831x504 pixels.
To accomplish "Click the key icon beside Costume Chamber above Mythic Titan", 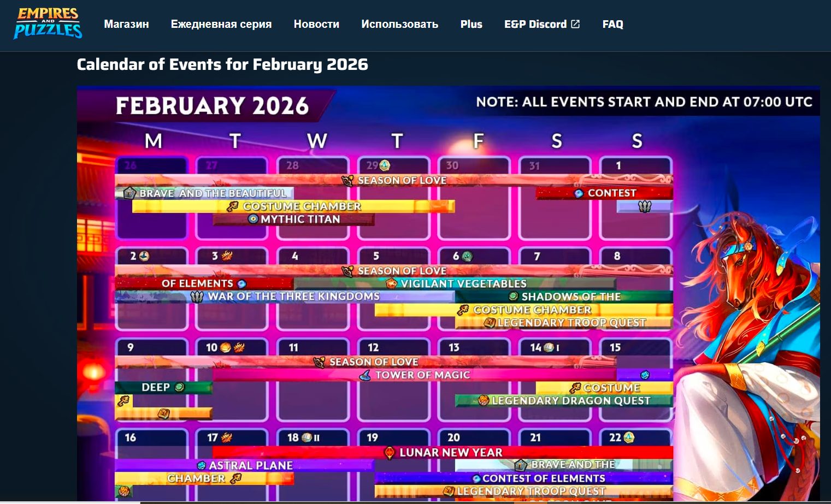I will coord(233,206).
